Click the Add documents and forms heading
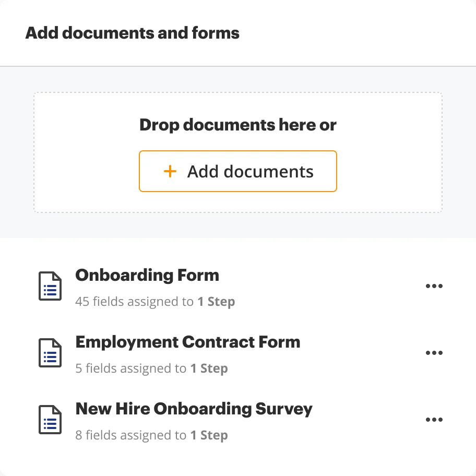 click(x=133, y=33)
